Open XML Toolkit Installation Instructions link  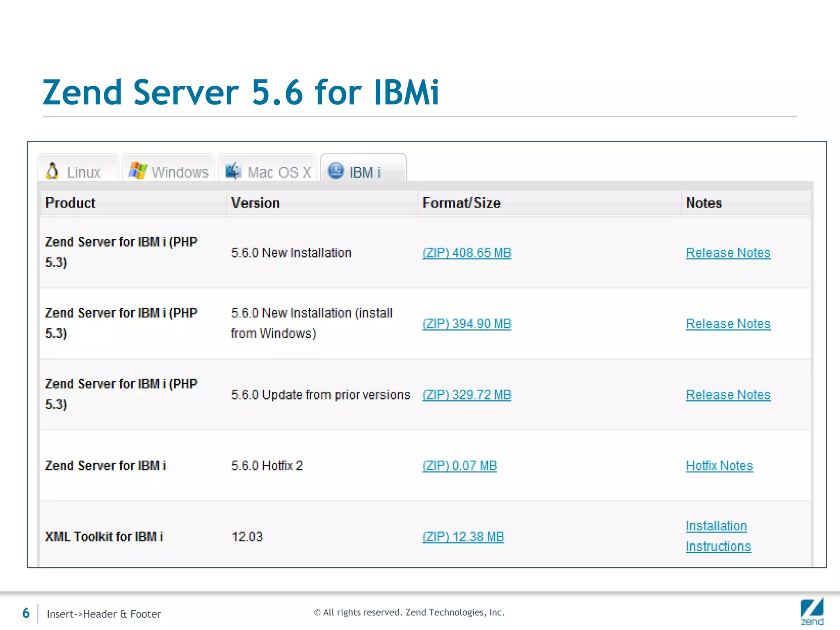coord(718,536)
